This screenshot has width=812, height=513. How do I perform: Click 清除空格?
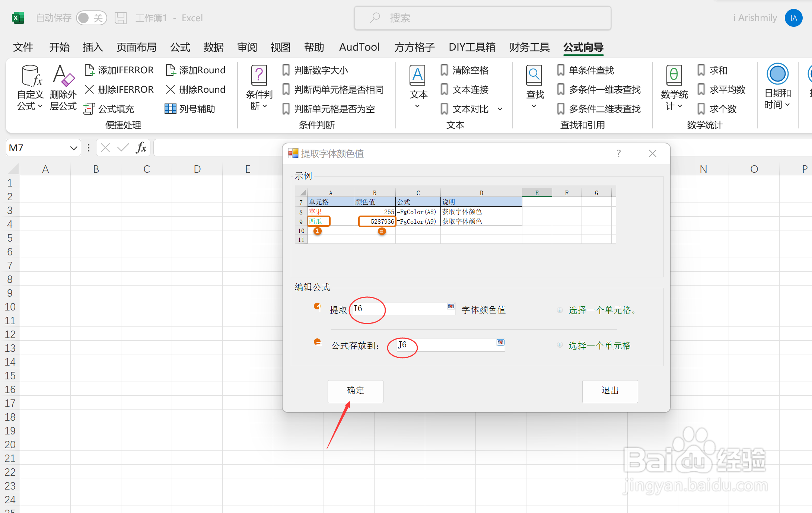(x=464, y=70)
